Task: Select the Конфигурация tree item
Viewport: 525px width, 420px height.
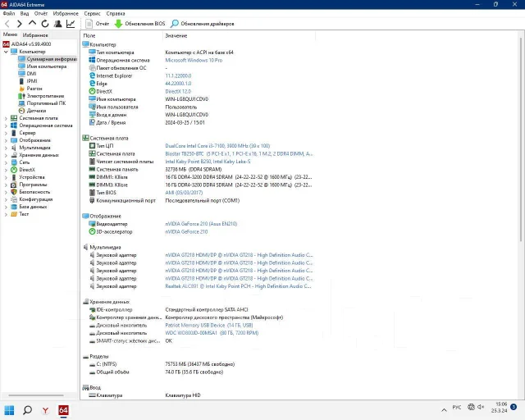Action: coord(31,199)
